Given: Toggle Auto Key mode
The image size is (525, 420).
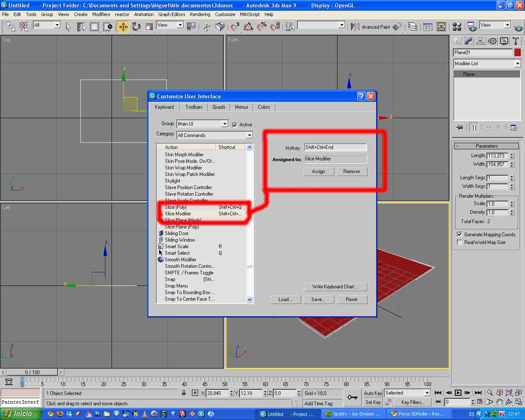Looking at the screenshot, I should coord(373,393).
